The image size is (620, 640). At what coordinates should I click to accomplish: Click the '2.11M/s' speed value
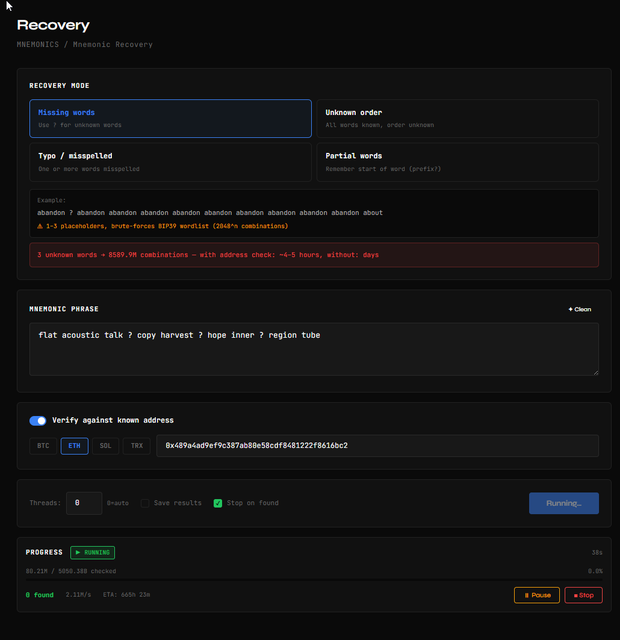(78, 595)
